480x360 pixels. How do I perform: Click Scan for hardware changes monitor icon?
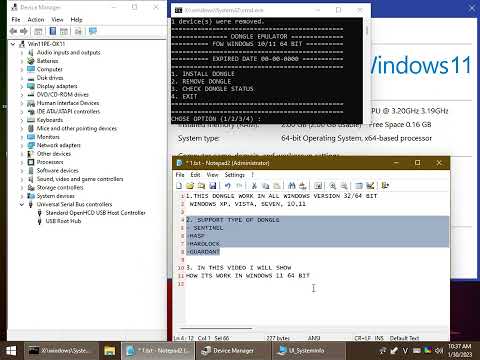(93, 31)
